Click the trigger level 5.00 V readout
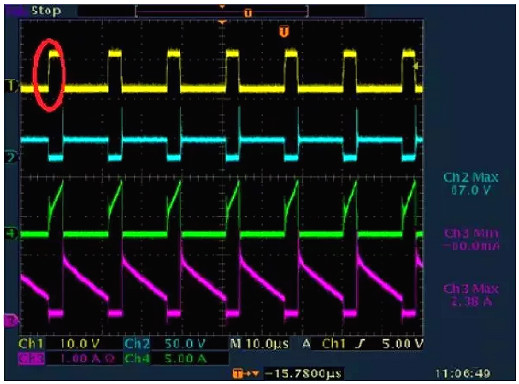This screenshot has width=519, height=384. [403, 343]
